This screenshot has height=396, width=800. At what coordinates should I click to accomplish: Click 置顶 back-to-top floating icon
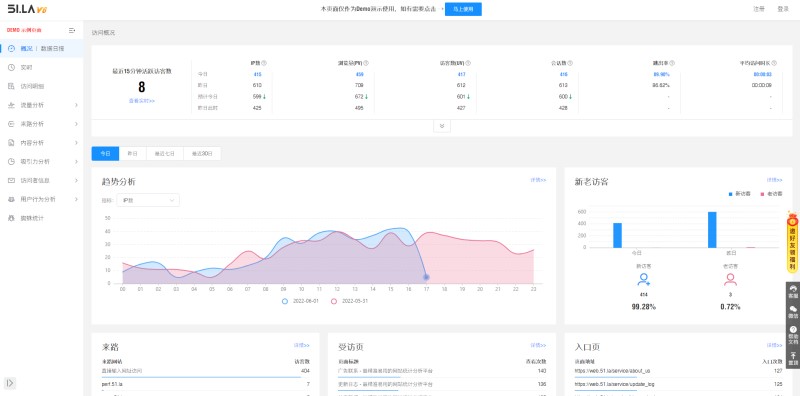(793, 358)
